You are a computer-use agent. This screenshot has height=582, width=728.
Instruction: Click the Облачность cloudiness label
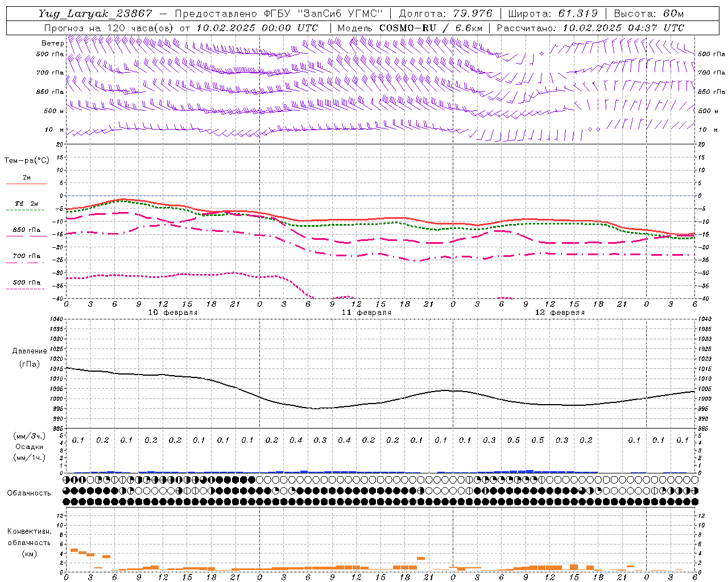[29, 493]
